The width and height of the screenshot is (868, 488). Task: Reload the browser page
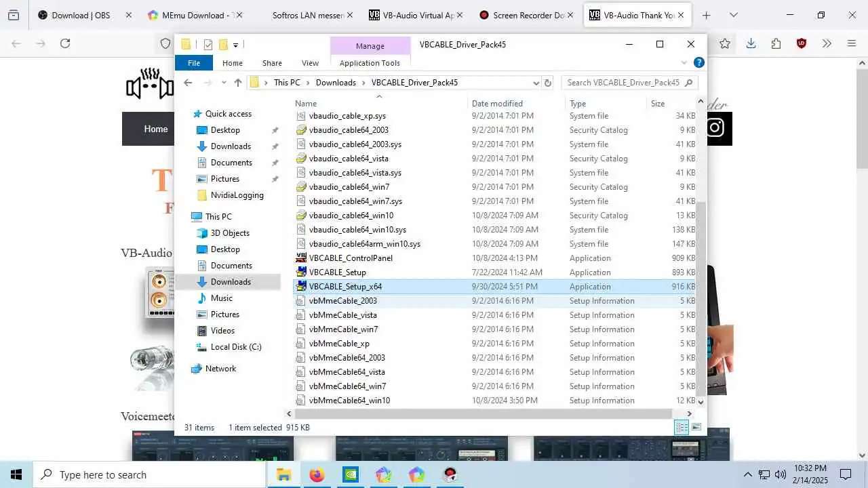point(65,43)
